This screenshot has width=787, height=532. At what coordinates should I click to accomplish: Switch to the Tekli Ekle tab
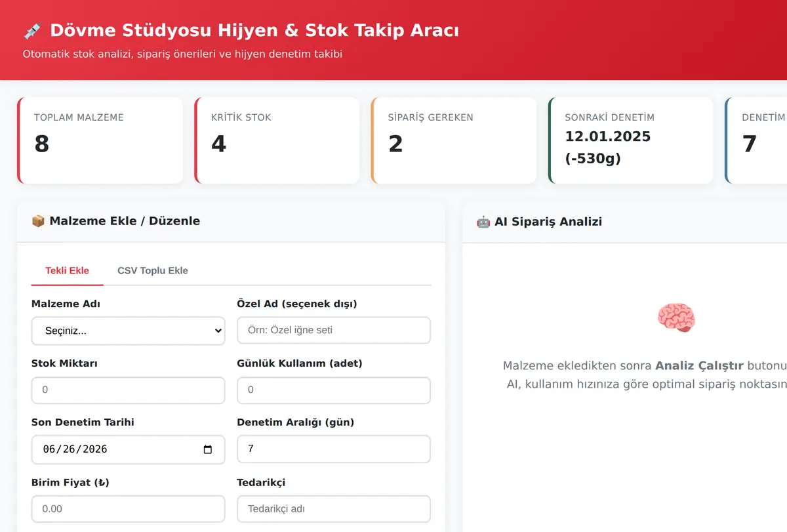(67, 270)
